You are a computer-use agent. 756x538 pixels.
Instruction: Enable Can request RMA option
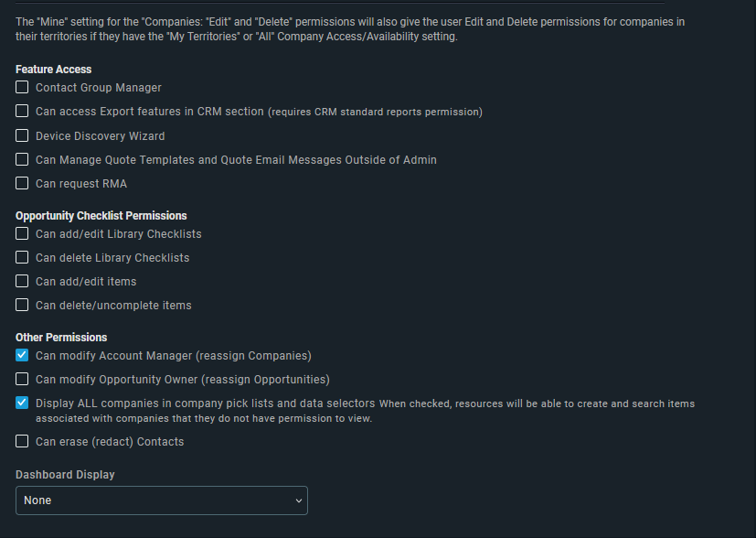pos(22,183)
